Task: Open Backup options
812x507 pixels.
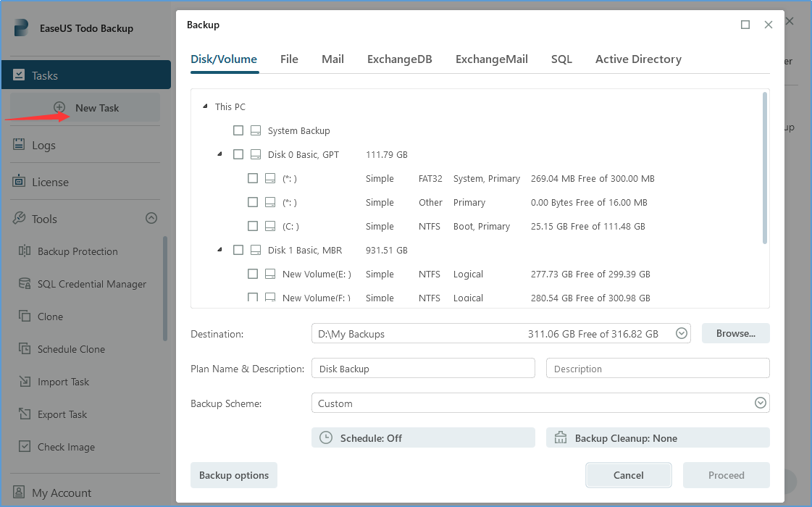Action: point(233,476)
